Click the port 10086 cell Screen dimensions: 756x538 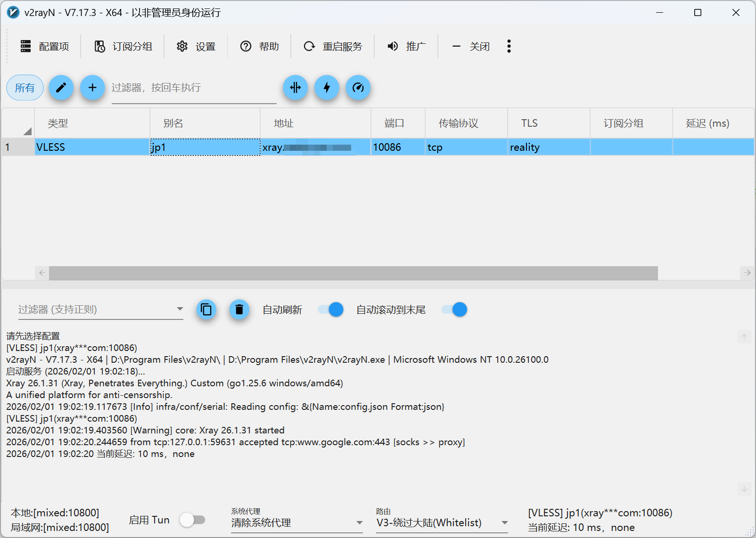tap(398, 147)
